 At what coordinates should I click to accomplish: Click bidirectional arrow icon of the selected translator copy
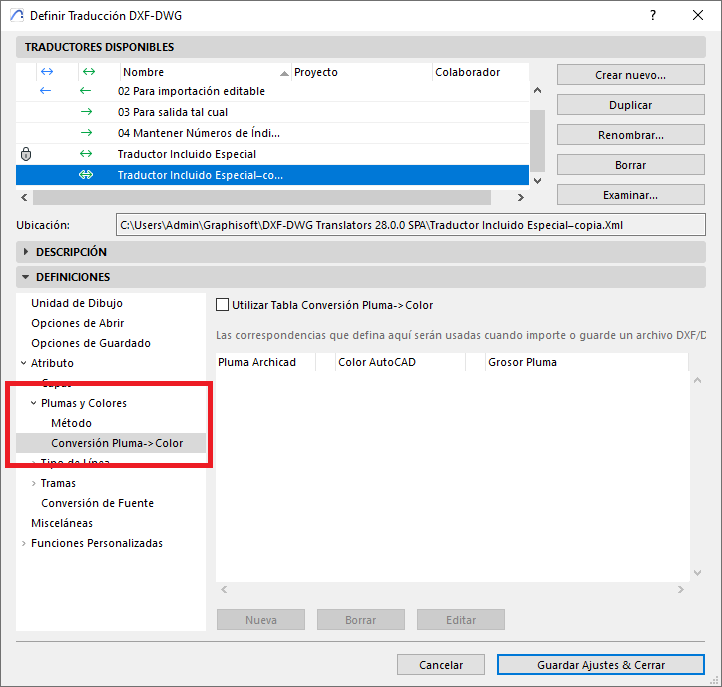pos(87,175)
